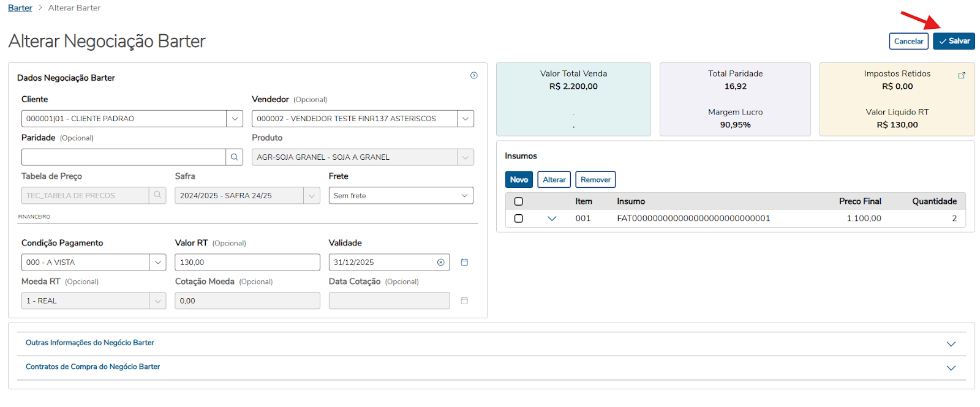Open the Validade calendar picker icon
Image resolution: width=980 pixels, height=407 pixels.
pyautogui.click(x=464, y=263)
